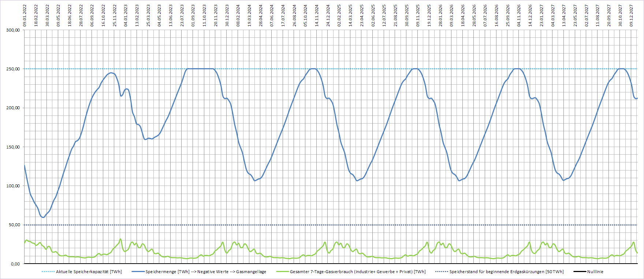
Task: Click the light-blue dotted legend line sample
Action: tap(48, 272)
